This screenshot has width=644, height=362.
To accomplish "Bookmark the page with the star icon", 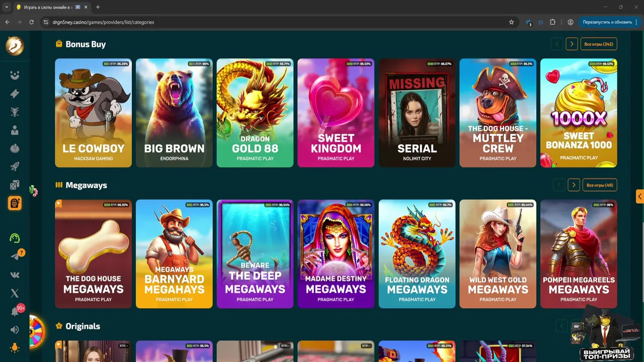I will tap(511, 22).
